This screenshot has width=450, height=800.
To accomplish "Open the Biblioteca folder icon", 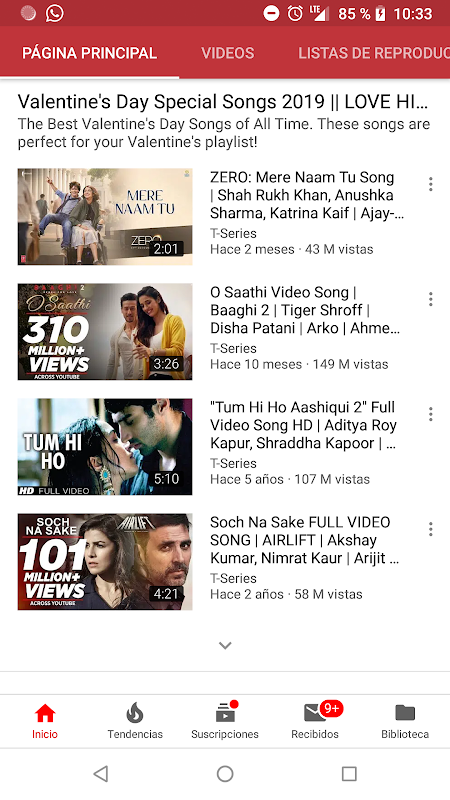I will (x=405, y=713).
